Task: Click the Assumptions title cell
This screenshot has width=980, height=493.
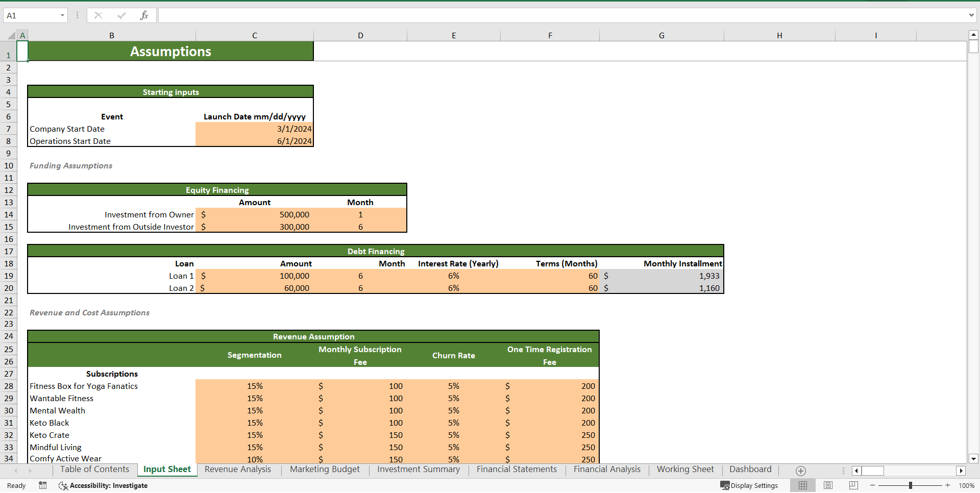Action: click(170, 51)
